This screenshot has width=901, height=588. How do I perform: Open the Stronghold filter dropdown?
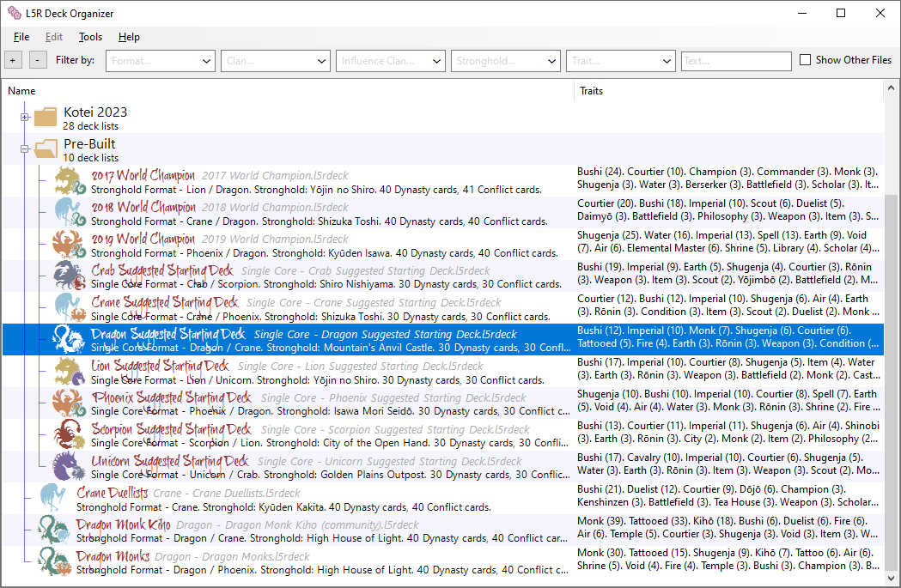tap(506, 61)
